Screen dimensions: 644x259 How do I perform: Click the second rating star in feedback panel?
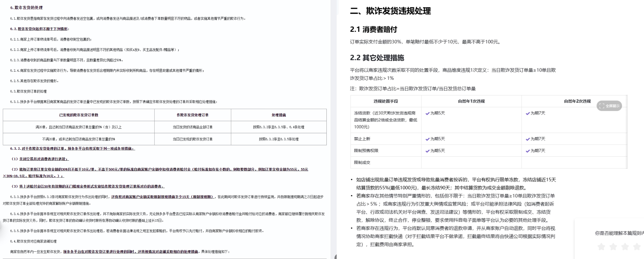click(x=613, y=247)
